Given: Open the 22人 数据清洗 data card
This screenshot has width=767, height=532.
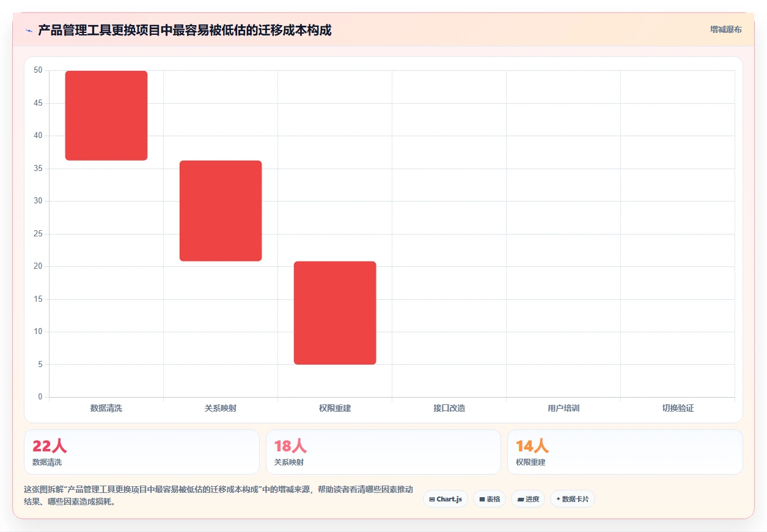Looking at the screenshot, I should point(142,452).
